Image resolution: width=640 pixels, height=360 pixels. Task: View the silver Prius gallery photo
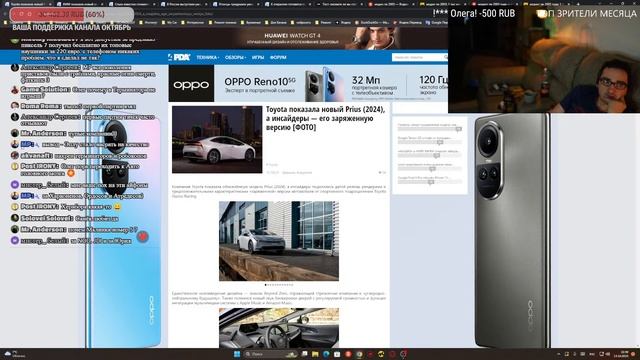pyautogui.click(x=279, y=241)
